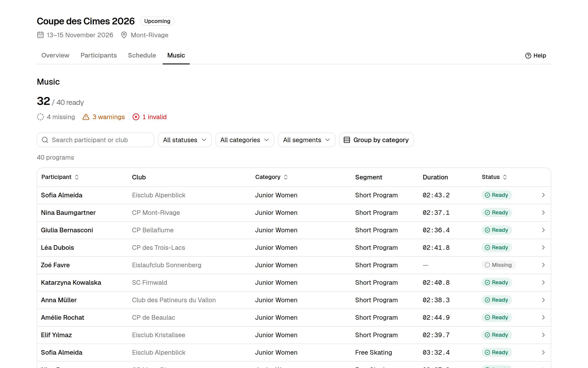This screenshot has height=368, width=588.
Task: Open the All categories dropdown
Action: 245,140
